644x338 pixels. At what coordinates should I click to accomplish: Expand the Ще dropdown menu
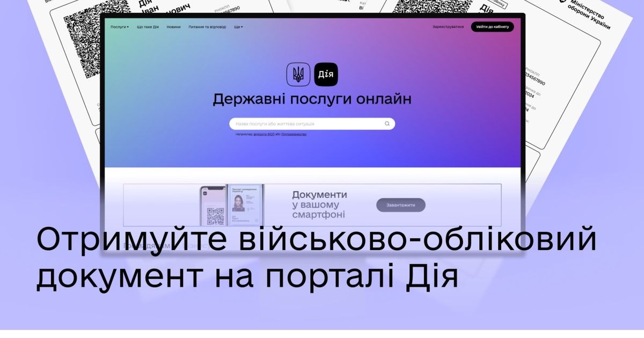(x=238, y=27)
